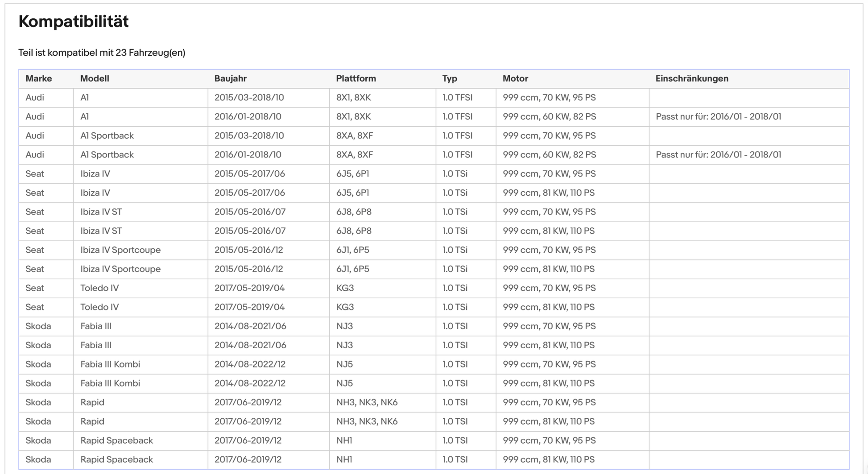This screenshot has height=474, width=868.
Task: Click the Baujahr cell of the last Fabia III Kombi row
Action: coord(250,383)
